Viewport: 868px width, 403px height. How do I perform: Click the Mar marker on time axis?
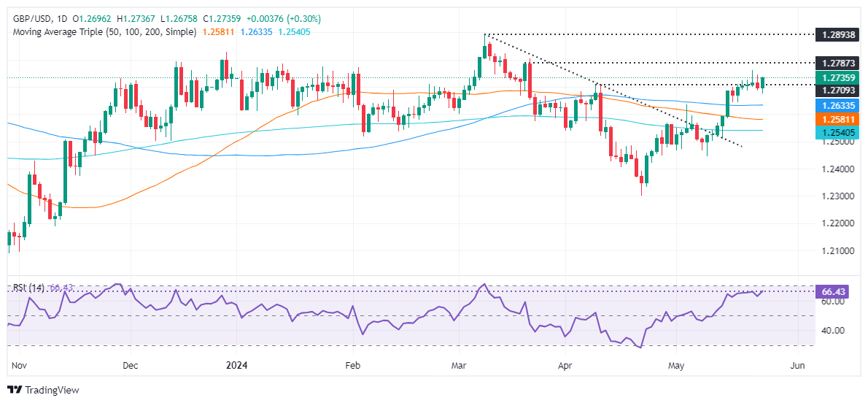tap(460, 364)
